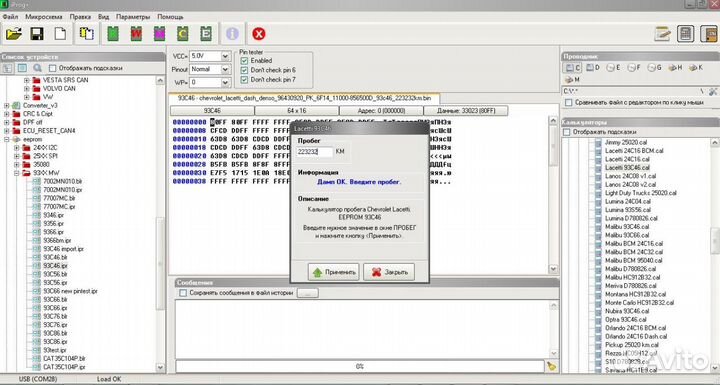720x385 pixels.
Task: Open the Микросхема menu
Action: pyautogui.click(x=44, y=17)
